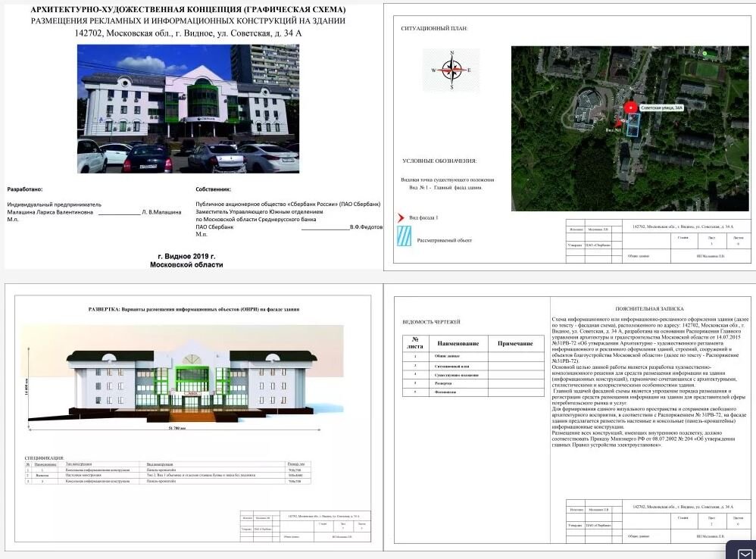Click the compass rose on the situational plan
Image resolution: width=756 pixels, height=559 pixels.
click(451, 70)
